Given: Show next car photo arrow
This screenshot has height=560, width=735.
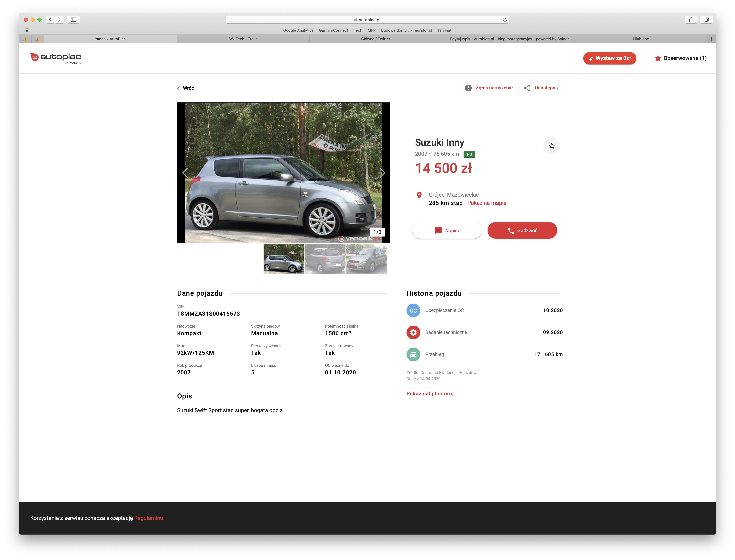Looking at the screenshot, I should [382, 173].
